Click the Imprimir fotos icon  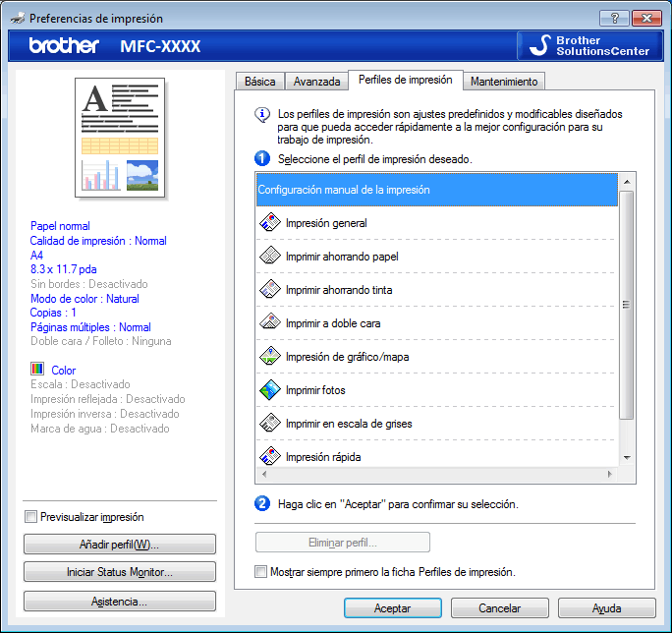(x=270, y=389)
